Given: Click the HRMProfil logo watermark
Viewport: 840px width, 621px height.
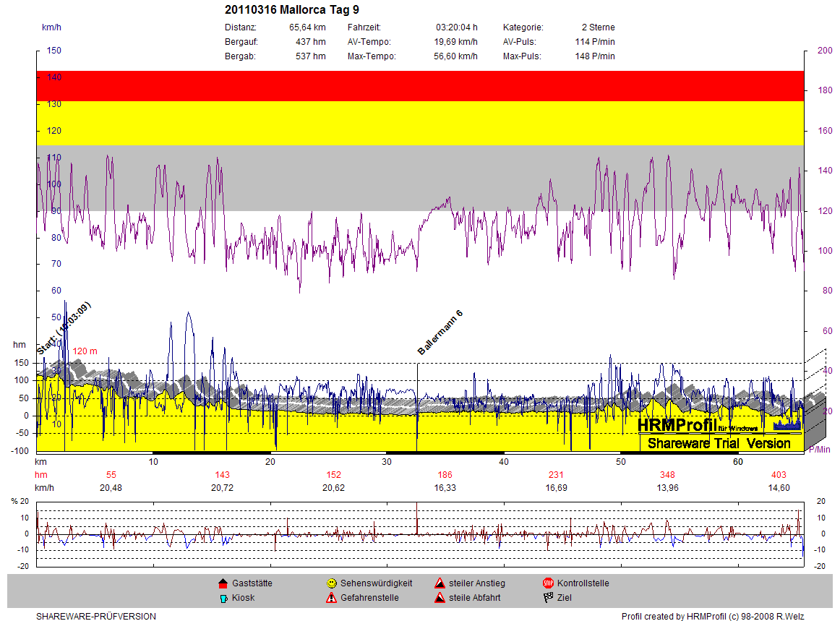Looking at the screenshot, I should click(x=687, y=425).
